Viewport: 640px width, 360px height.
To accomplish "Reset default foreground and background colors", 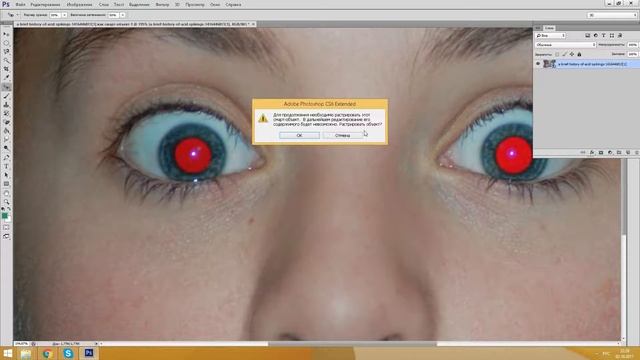I will pyautogui.click(x=3, y=209).
